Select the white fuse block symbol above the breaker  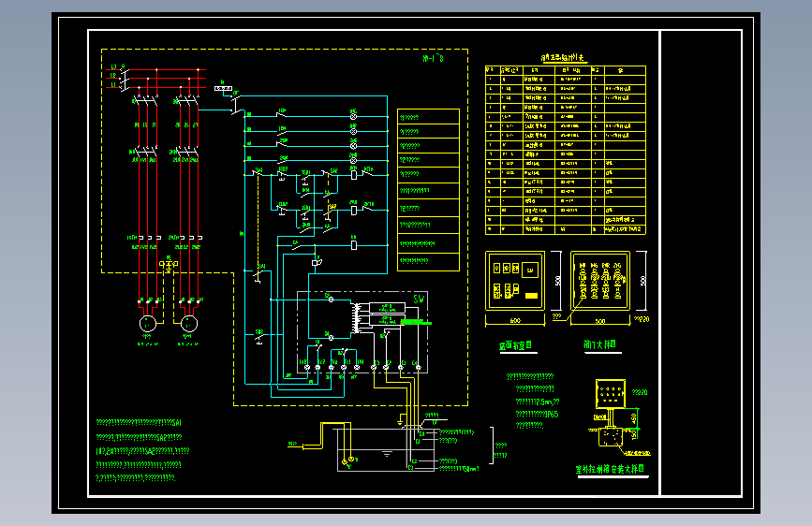(x=223, y=89)
